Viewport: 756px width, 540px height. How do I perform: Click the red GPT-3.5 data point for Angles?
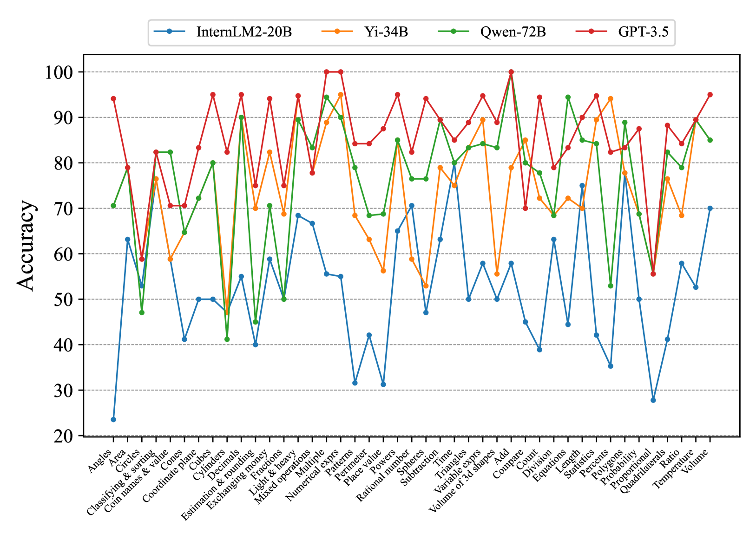[113, 98]
